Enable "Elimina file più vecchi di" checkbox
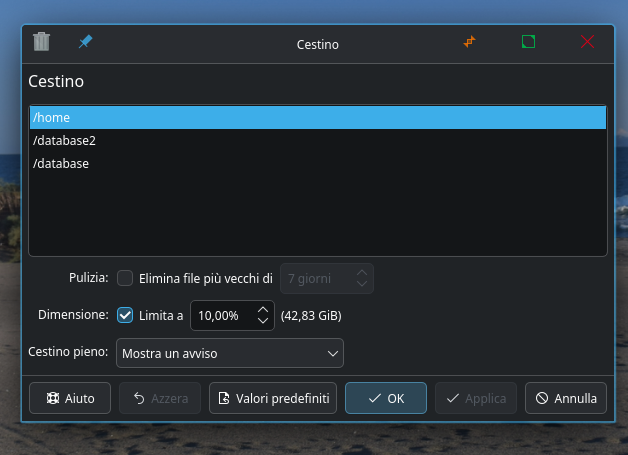 pos(125,278)
